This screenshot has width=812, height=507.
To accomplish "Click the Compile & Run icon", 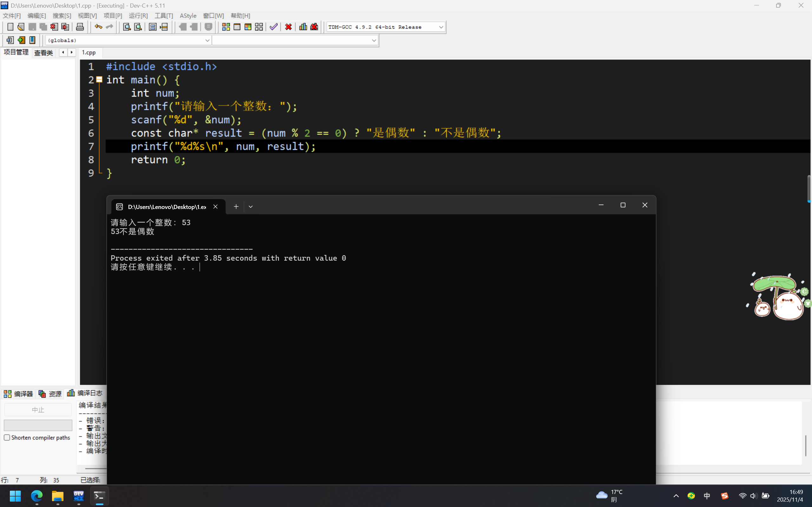I will tap(248, 27).
